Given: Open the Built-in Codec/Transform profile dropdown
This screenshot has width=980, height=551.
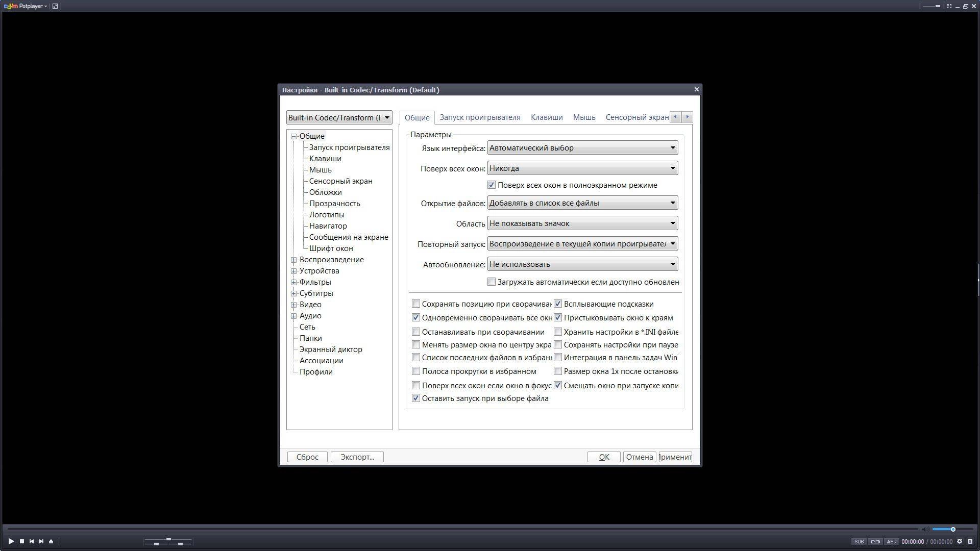Looking at the screenshot, I should [x=339, y=117].
